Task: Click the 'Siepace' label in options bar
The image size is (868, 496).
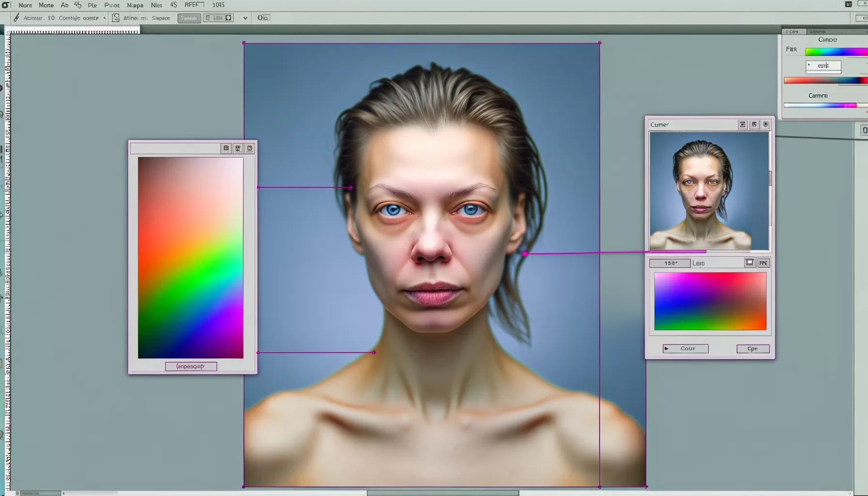Action: [x=161, y=18]
